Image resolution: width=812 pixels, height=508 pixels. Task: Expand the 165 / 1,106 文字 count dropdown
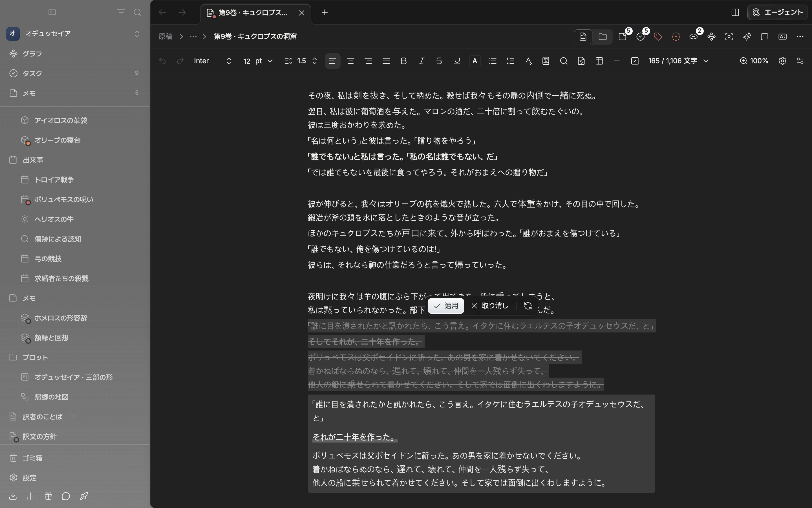[x=678, y=61]
